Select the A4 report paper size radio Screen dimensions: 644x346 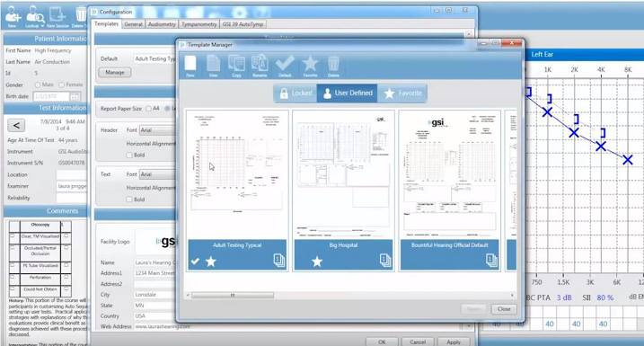pyautogui.click(x=149, y=109)
